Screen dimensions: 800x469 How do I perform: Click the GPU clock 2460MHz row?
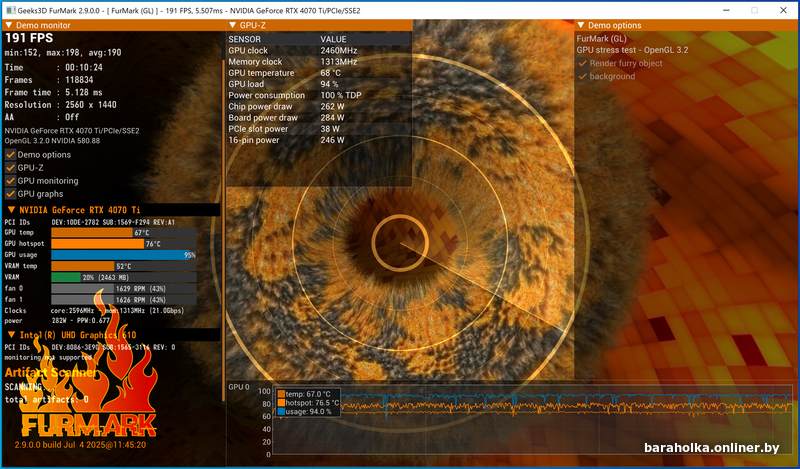319,51
